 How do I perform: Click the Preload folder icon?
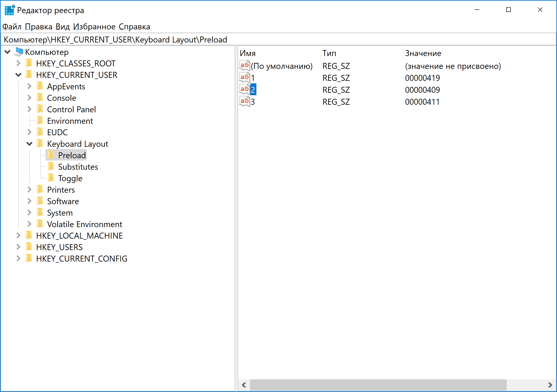click(51, 155)
